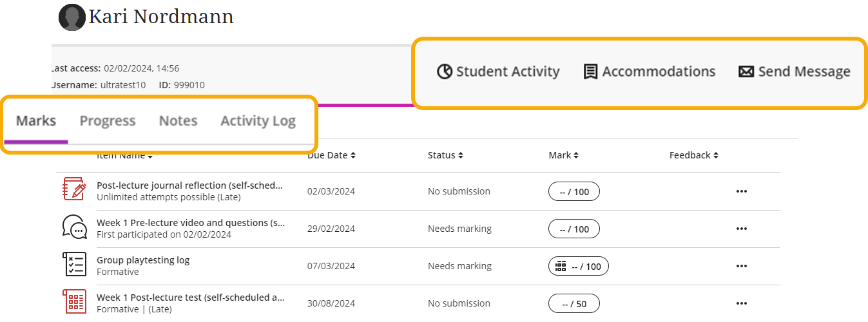Image resolution: width=868 pixels, height=322 pixels.
Task: Click the student name Kari Nordmann
Action: [x=161, y=17]
